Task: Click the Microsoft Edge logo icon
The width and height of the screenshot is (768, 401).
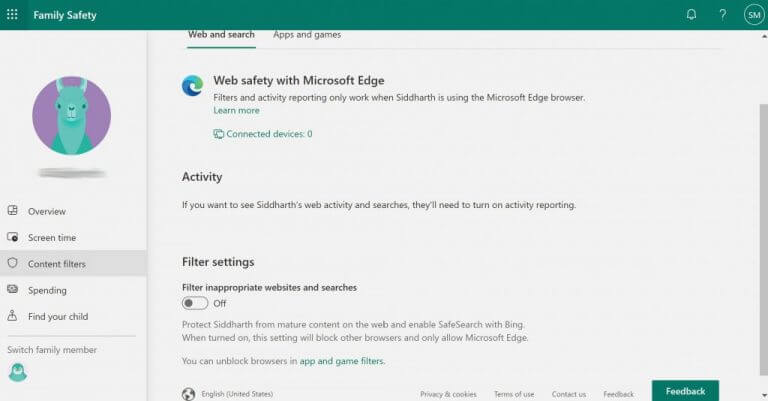Action: (x=192, y=86)
